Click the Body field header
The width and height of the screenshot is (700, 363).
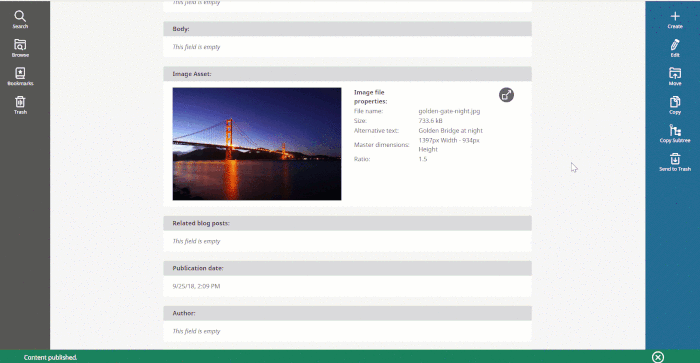click(347, 29)
